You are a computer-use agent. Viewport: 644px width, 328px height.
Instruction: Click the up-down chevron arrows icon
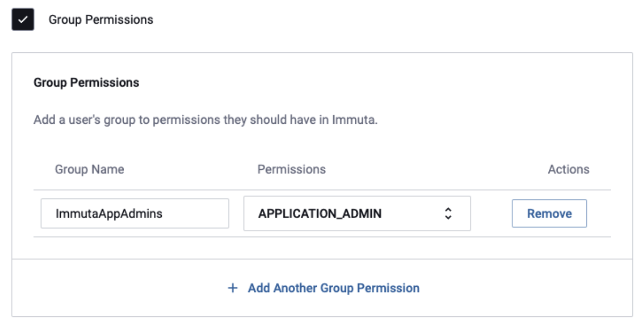(x=448, y=214)
